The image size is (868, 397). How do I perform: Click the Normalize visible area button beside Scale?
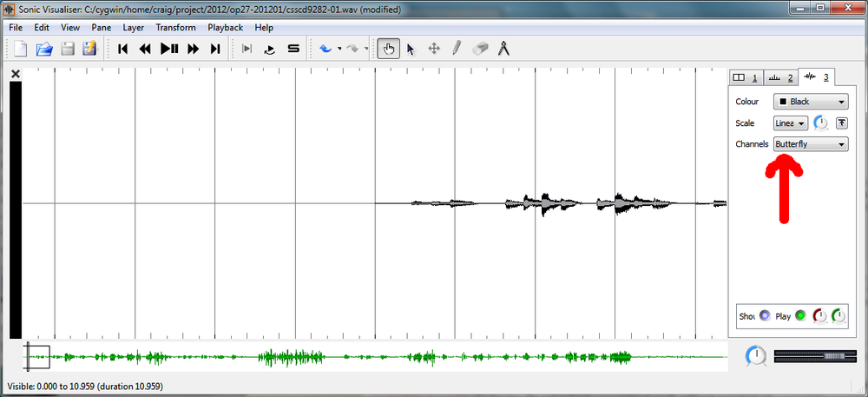[841, 123]
